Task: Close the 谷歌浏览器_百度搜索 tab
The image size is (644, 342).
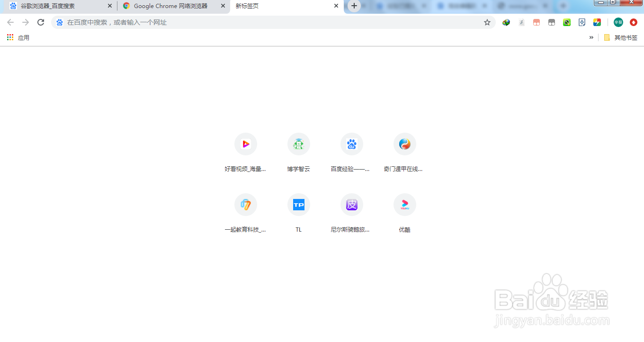Action: [110, 6]
